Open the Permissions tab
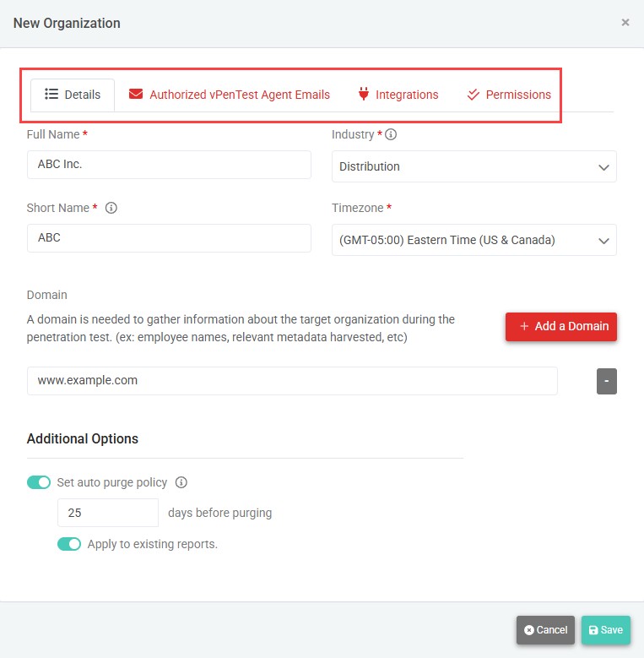Image resolution: width=644 pixels, height=658 pixels. [x=517, y=95]
